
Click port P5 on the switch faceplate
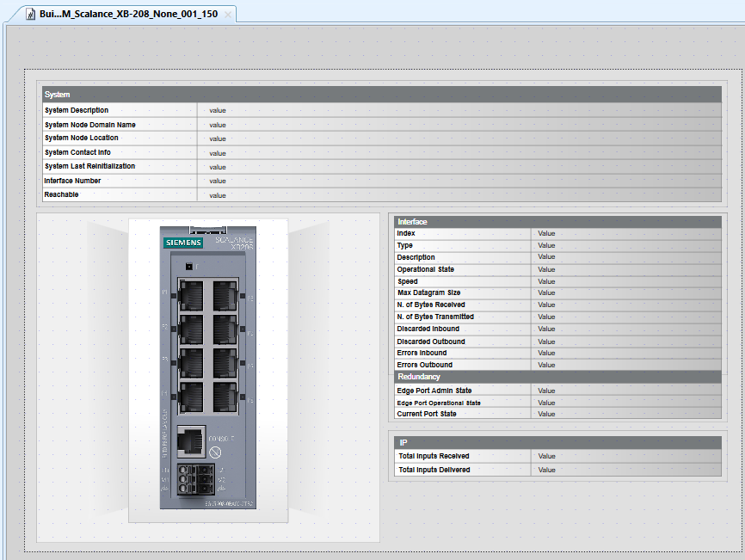pos(223,296)
